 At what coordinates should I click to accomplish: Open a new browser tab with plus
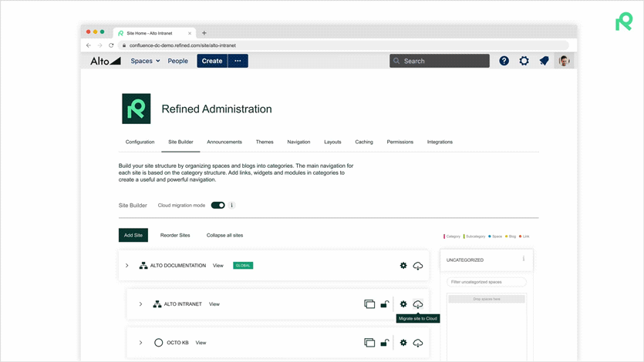pyautogui.click(x=204, y=33)
